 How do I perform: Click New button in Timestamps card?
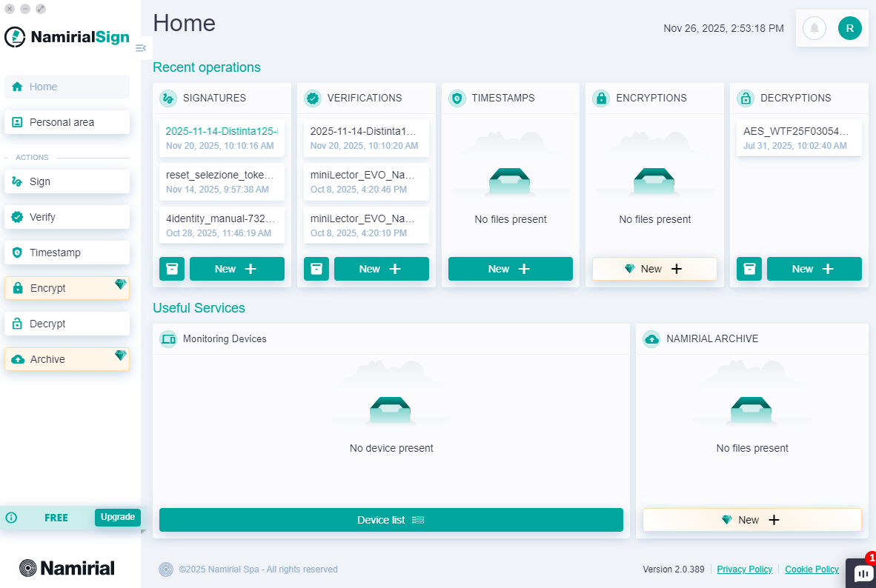[510, 269]
